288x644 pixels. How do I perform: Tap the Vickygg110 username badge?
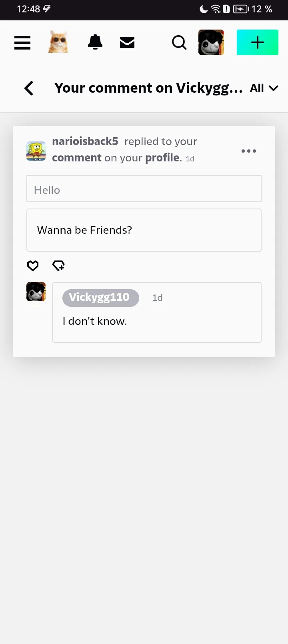(x=100, y=298)
